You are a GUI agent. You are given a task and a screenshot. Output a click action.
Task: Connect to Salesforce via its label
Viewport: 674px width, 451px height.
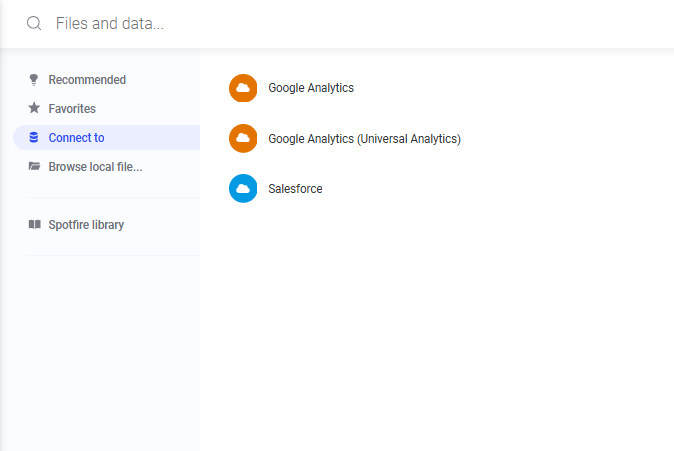(x=295, y=189)
